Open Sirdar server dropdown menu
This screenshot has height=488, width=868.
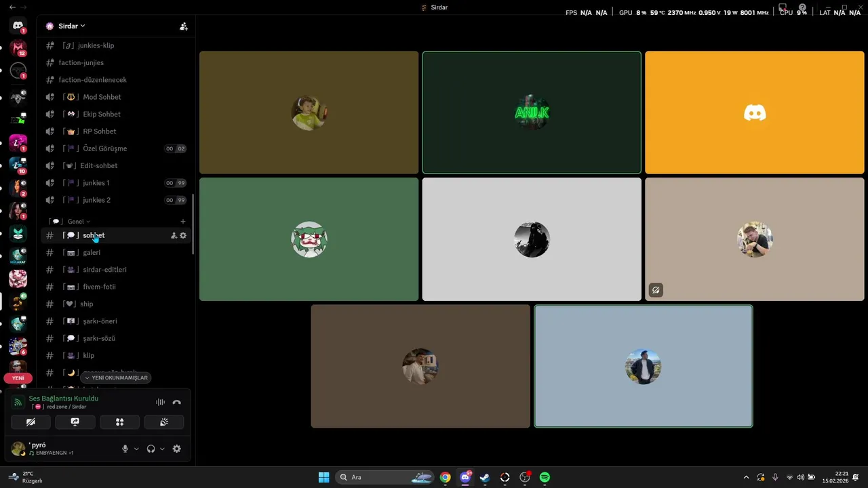coord(71,26)
